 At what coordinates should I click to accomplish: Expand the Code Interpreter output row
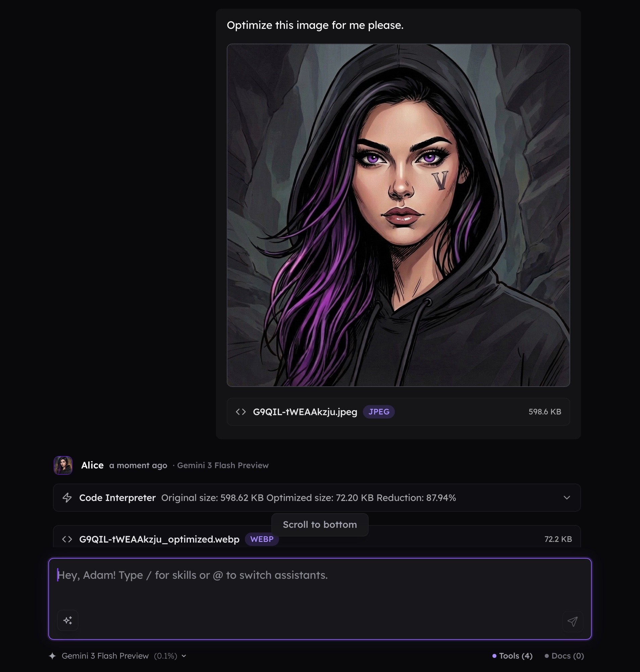[317, 498]
